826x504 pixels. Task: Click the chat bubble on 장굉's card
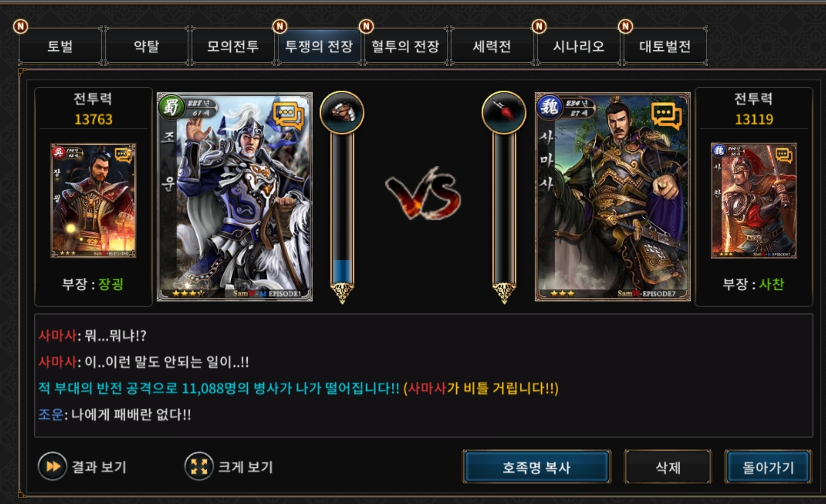(123, 155)
